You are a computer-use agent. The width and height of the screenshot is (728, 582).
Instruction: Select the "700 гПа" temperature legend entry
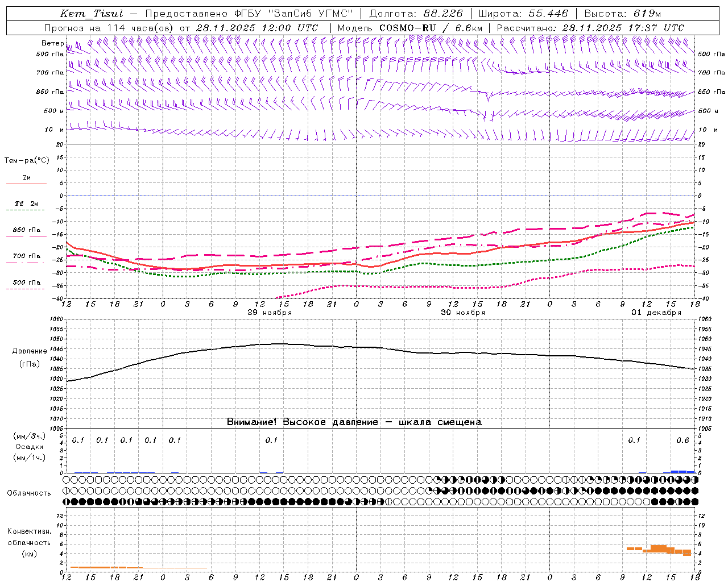[x=27, y=256]
